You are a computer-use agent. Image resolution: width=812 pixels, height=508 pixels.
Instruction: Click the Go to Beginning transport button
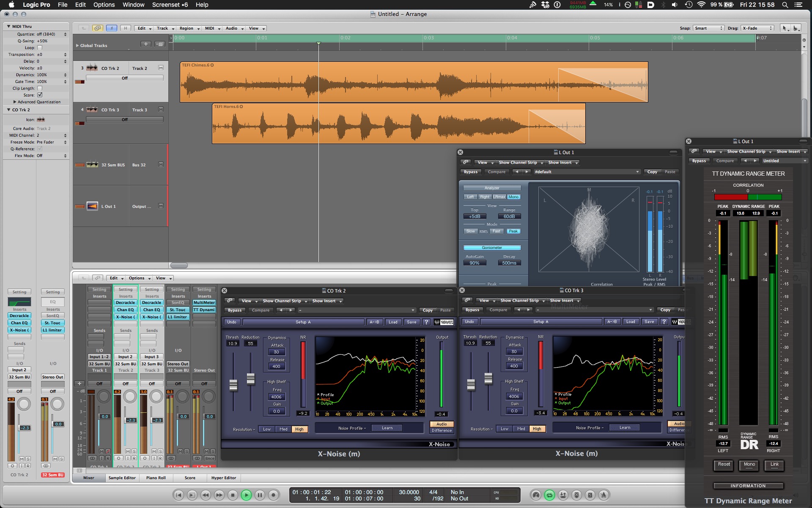(x=178, y=495)
